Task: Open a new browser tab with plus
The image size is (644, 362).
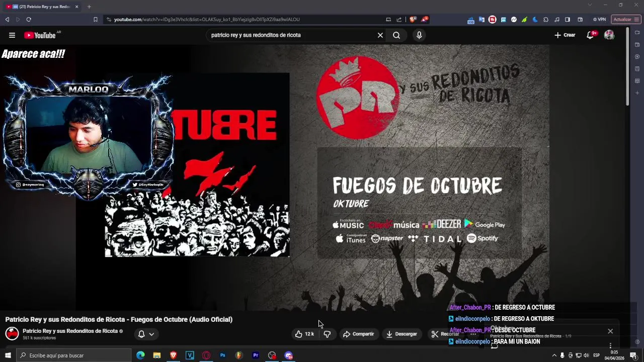Action: coord(89,7)
